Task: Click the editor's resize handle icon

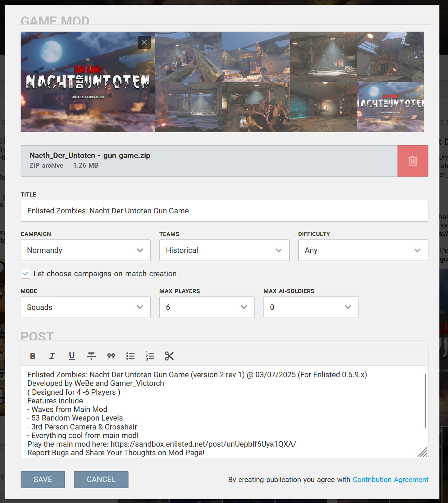Action: pos(423,452)
